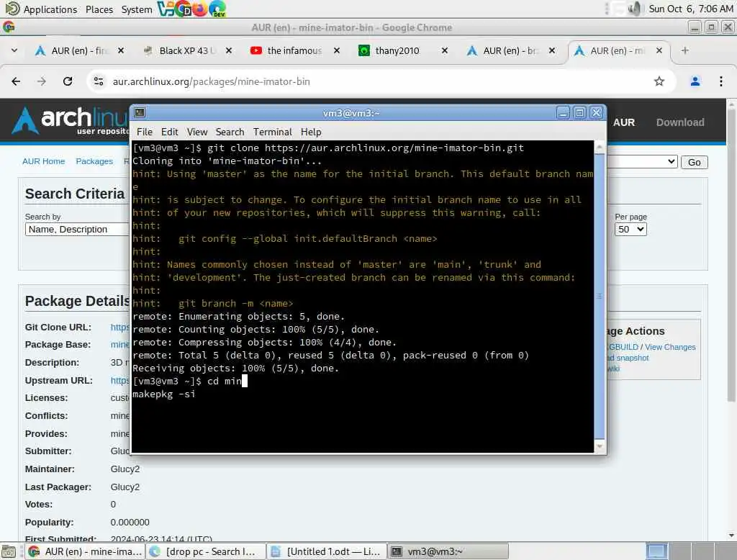Click the volume speaker icon in panel
The width and height of the screenshot is (737, 560).
point(635,9)
